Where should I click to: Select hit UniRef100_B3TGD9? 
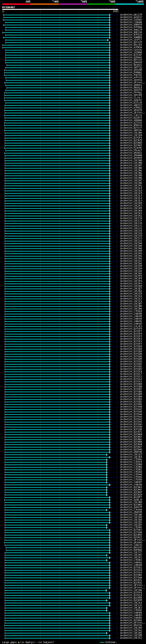pos(131,352)
